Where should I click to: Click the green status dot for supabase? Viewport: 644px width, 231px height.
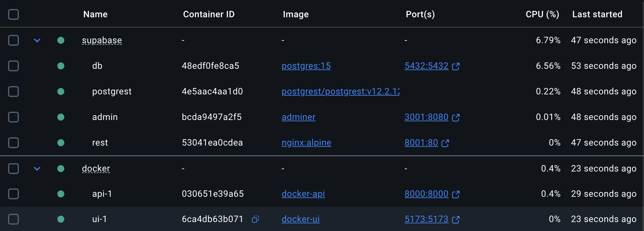(61, 40)
